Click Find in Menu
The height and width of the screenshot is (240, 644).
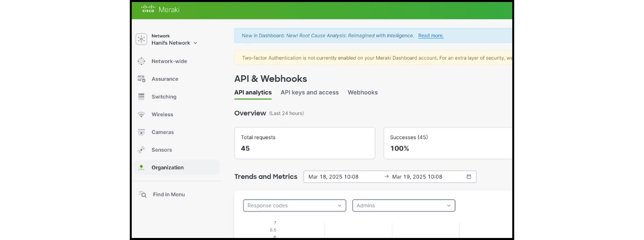tap(169, 194)
